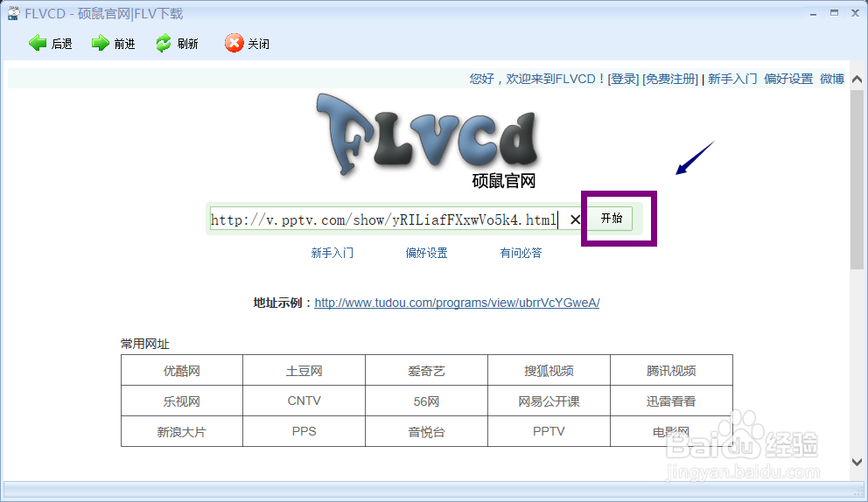Open the 登录 link in header
The image size is (868, 502).
click(623, 79)
